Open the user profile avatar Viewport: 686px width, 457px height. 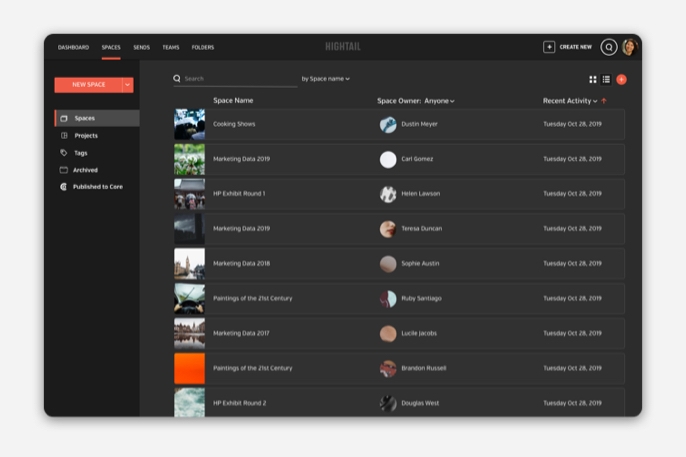pyautogui.click(x=630, y=47)
